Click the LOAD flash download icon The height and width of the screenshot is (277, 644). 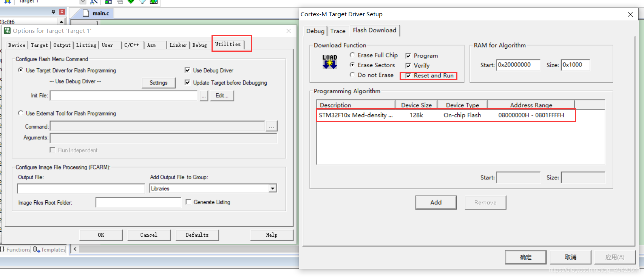[x=329, y=62]
